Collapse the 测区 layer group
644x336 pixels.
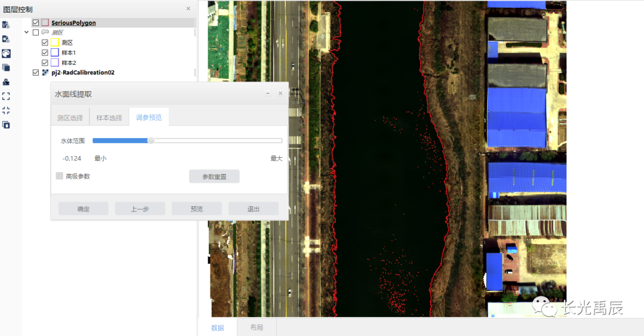click(x=27, y=33)
